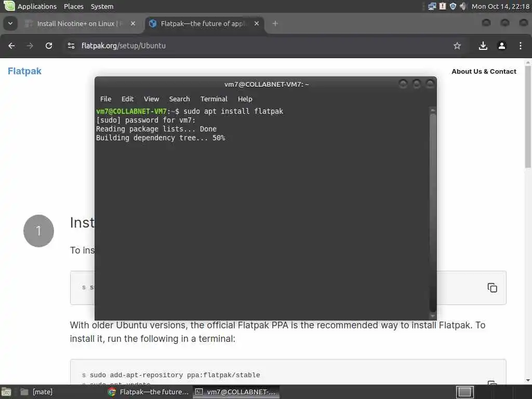Open the Places menu in the top panel
Screen dimensions: 532x399
(74, 6)
